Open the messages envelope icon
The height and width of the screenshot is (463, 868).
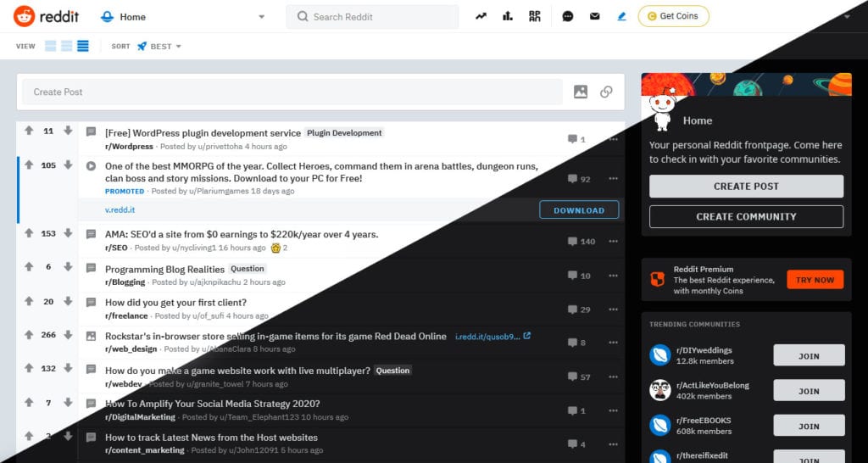(594, 17)
